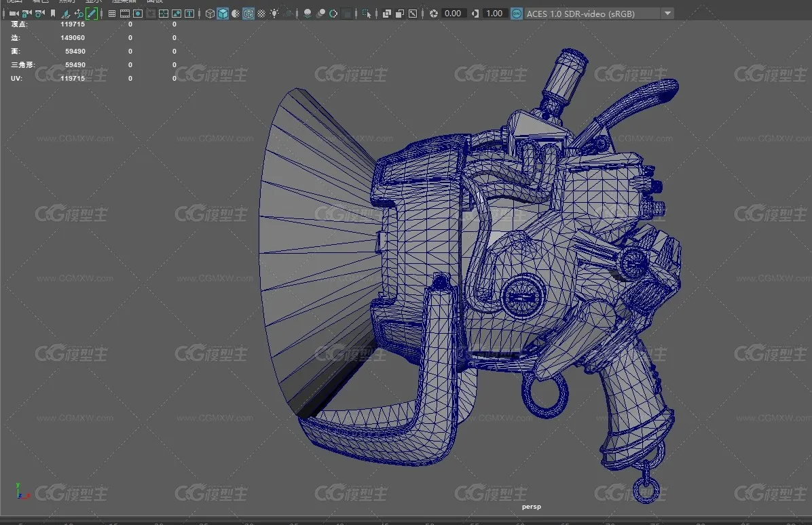Toggle the Screen Space Ambient Occlusion icon

[308, 14]
